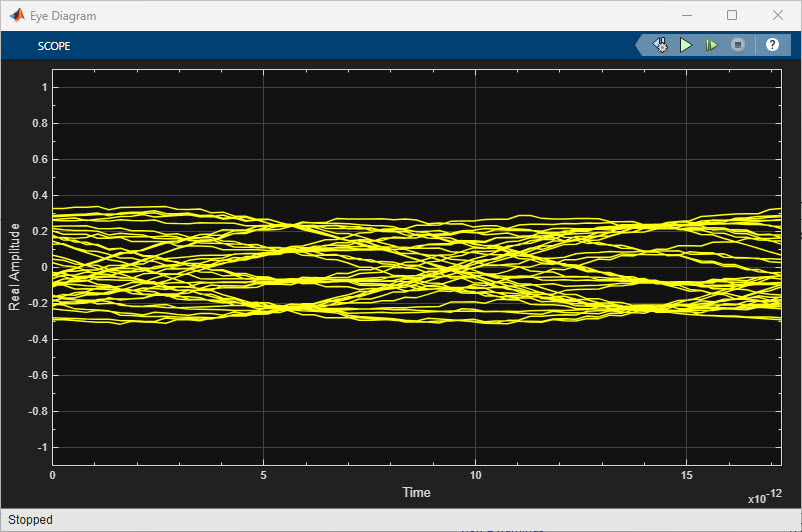The width and height of the screenshot is (802, 532).
Task: Click the x-axis tick labeled 10
Action: [475, 475]
